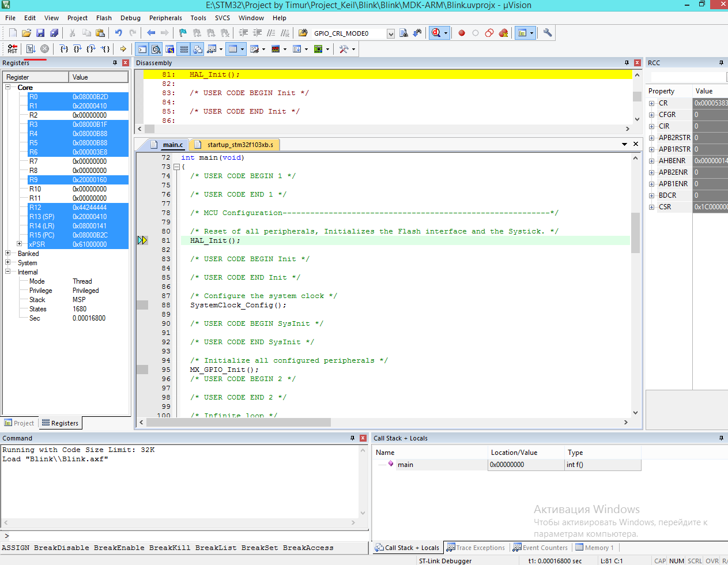Click the Find in Files icon
Screen dimensions: 728x565
coord(303,33)
